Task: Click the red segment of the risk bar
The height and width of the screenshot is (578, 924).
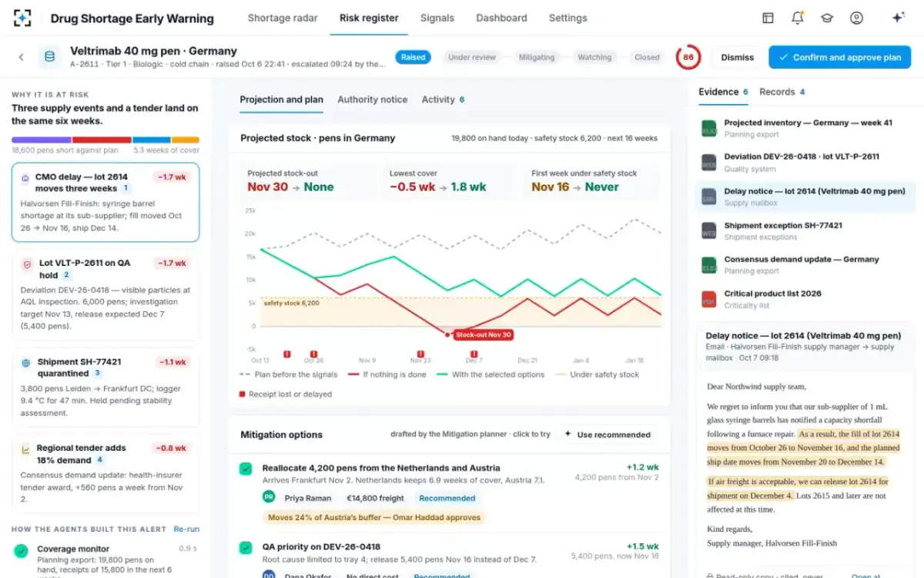Action: pyautogui.click(x=102, y=140)
